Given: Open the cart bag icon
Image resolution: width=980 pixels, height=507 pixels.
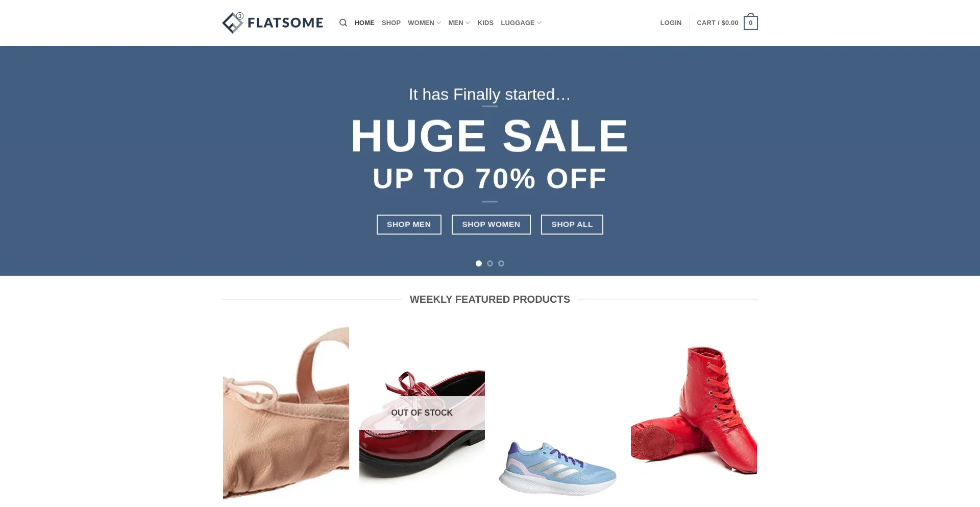Looking at the screenshot, I should pos(750,22).
